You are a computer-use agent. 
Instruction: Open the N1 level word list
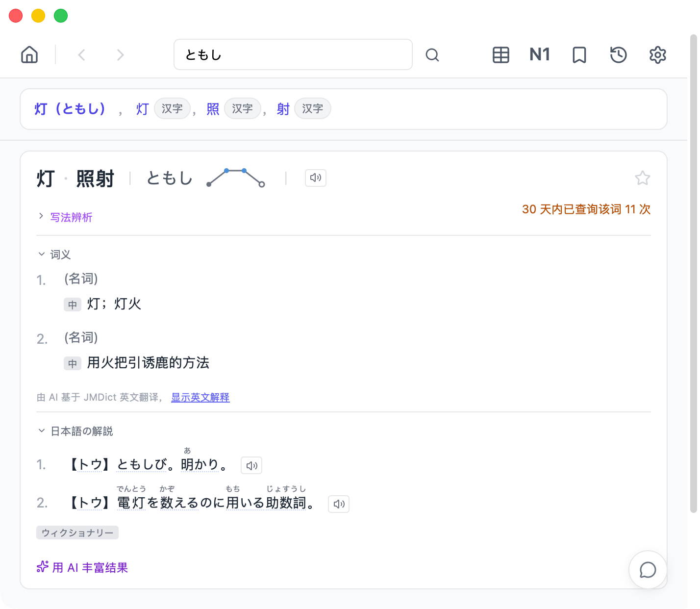[540, 54]
